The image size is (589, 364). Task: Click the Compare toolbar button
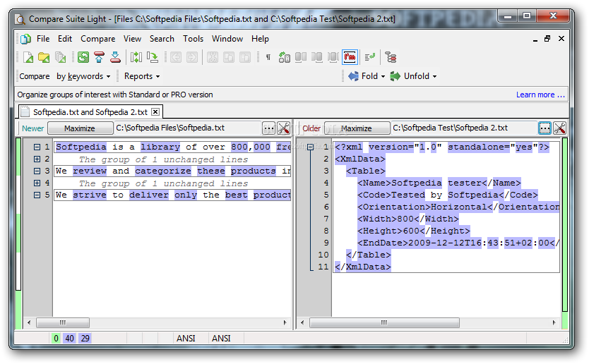pos(34,76)
